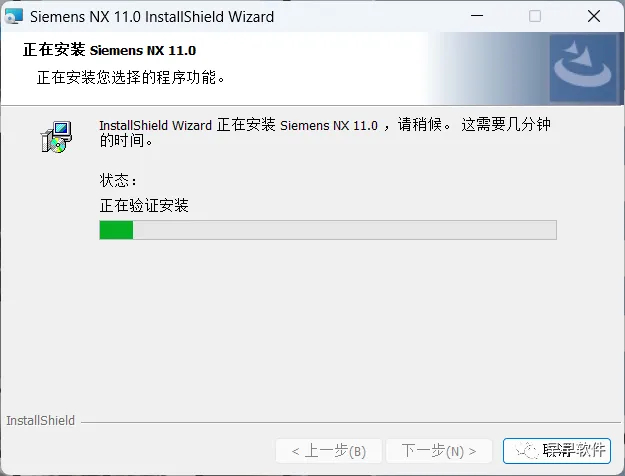Viewport: 625px width, 476px height.
Task: Click the InstallShield label near the bottom divider
Action: (41, 421)
